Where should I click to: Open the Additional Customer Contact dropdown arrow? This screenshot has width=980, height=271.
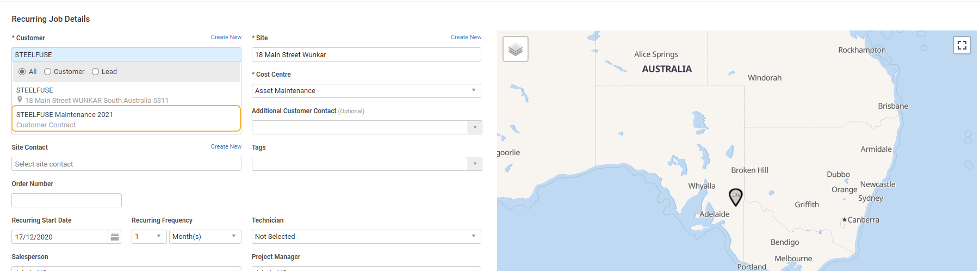point(475,127)
